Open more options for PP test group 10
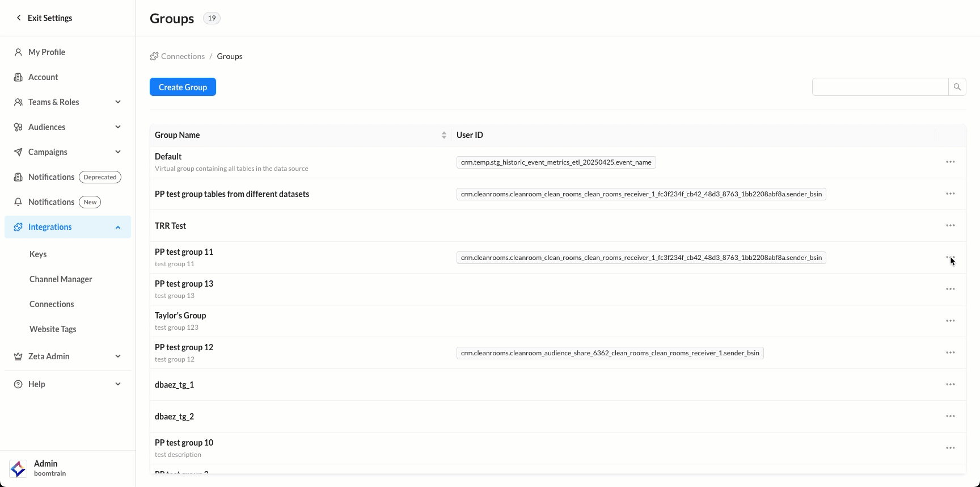 click(951, 448)
